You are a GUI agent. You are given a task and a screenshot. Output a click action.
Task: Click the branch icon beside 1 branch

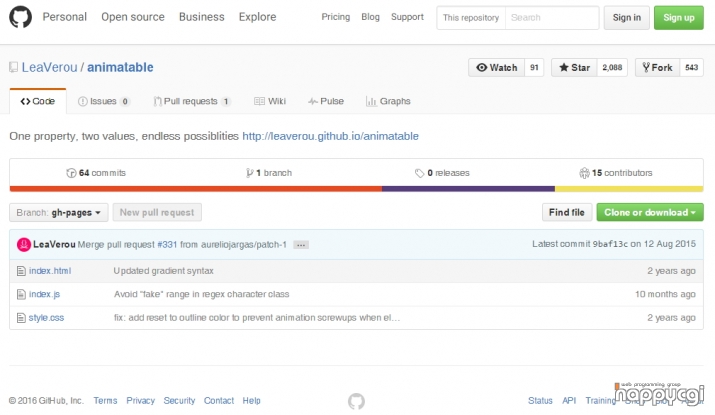(x=249, y=173)
